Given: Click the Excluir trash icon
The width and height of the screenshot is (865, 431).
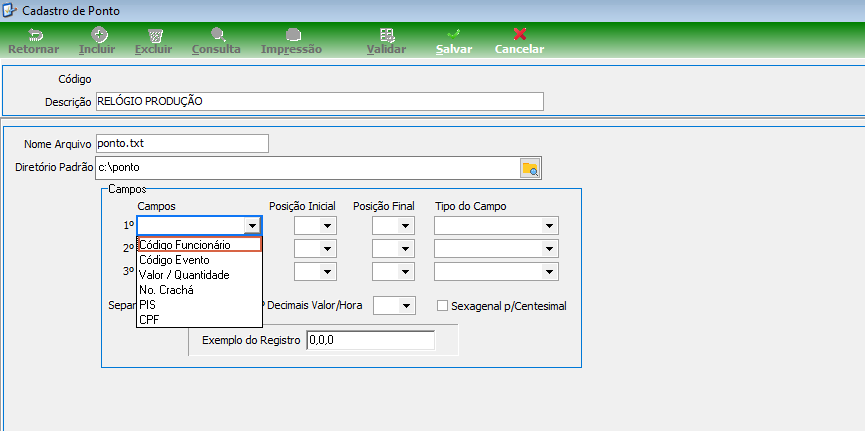Looking at the screenshot, I should coord(156,35).
